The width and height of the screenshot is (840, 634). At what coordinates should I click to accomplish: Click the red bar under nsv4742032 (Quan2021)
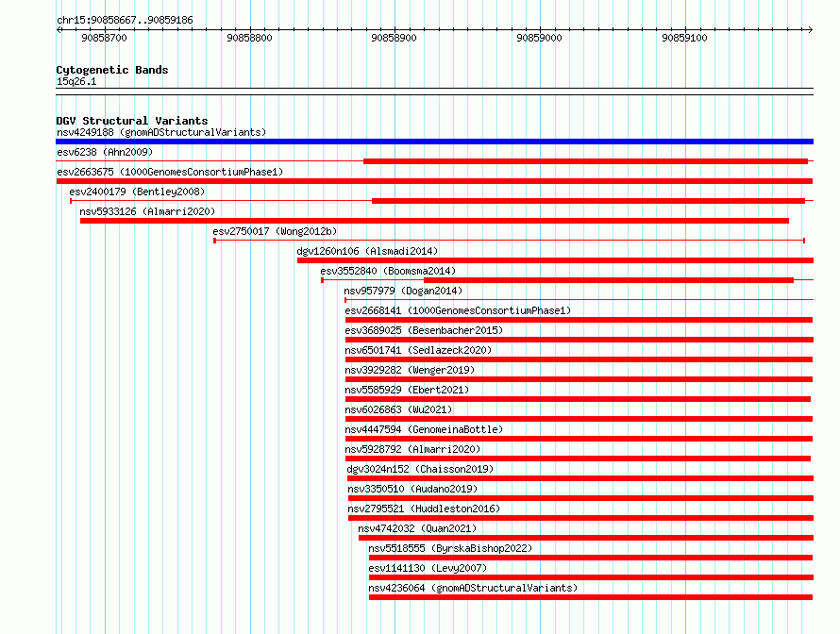click(586, 538)
